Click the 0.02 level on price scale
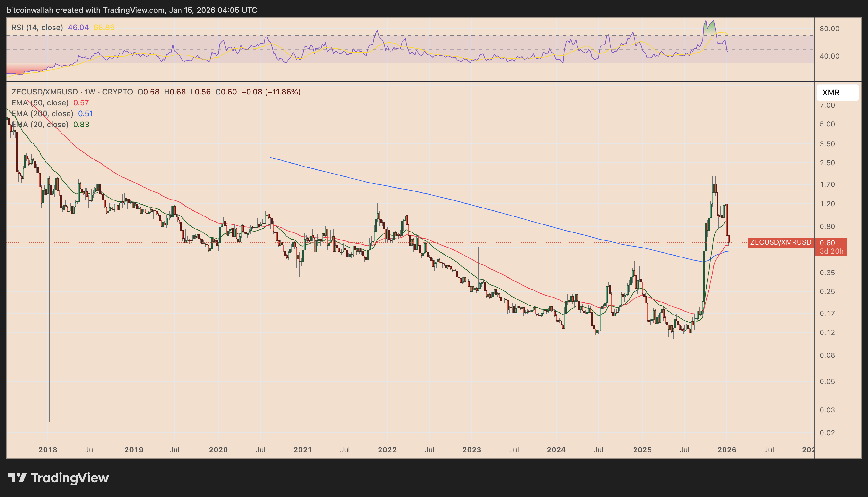The width and height of the screenshot is (868, 497). (x=827, y=433)
